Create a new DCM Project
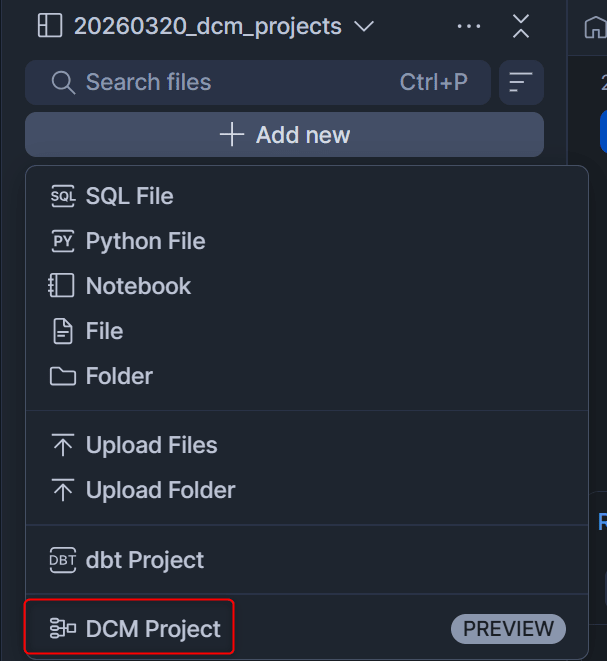Viewport: 607px width, 661px height. [153, 629]
